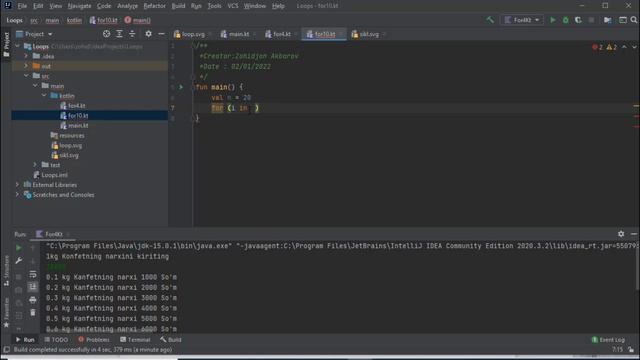Expand Scratches and Consoles node
This screenshot has width=640, height=360.
[x=18, y=195]
